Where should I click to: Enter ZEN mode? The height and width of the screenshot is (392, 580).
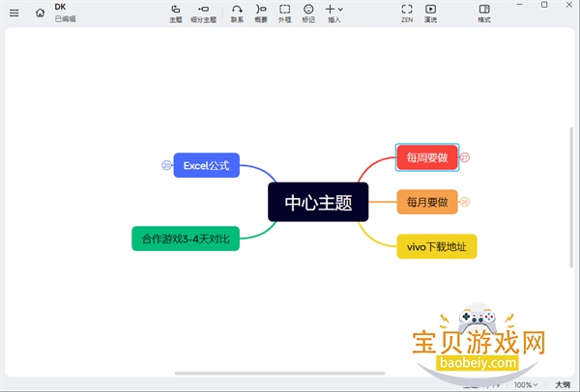tap(407, 14)
